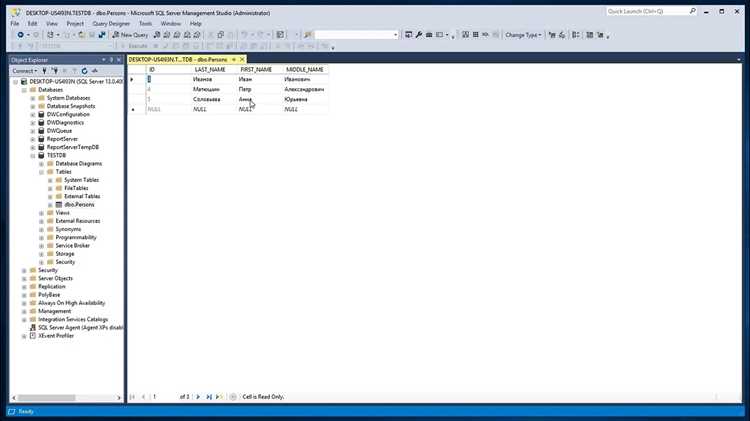
Task: Expand the System Databases node
Action: pyautogui.click(x=33, y=98)
